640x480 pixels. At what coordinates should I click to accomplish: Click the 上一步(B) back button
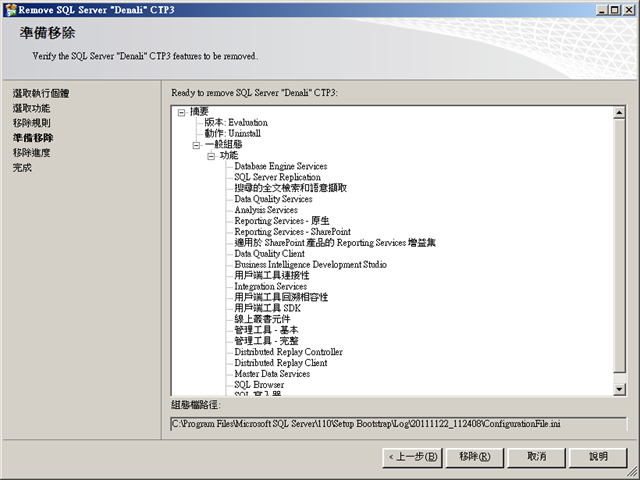pos(412,457)
